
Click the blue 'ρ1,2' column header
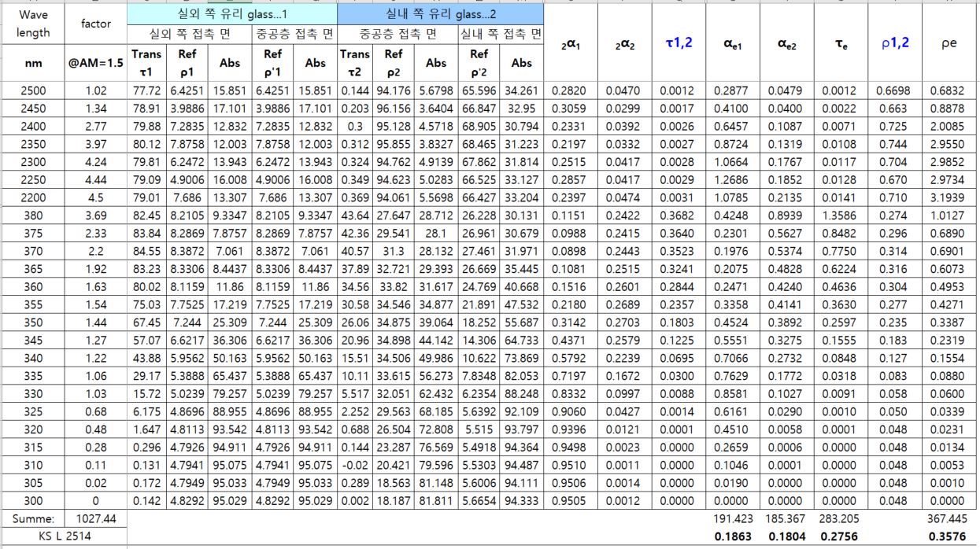(x=895, y=43)
